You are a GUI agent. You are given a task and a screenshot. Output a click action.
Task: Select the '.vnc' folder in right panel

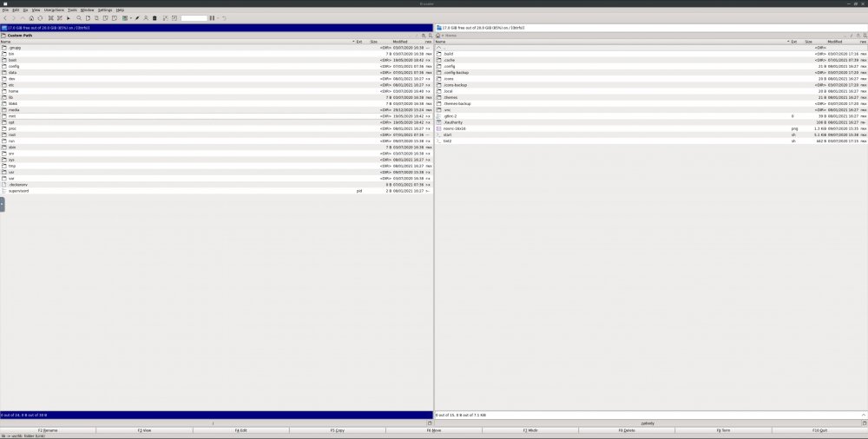click(651, 109)
